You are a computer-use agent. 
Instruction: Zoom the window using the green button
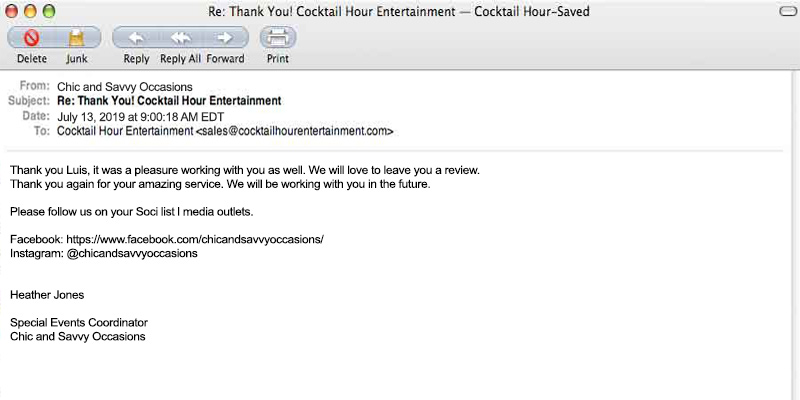coord(49,11)
